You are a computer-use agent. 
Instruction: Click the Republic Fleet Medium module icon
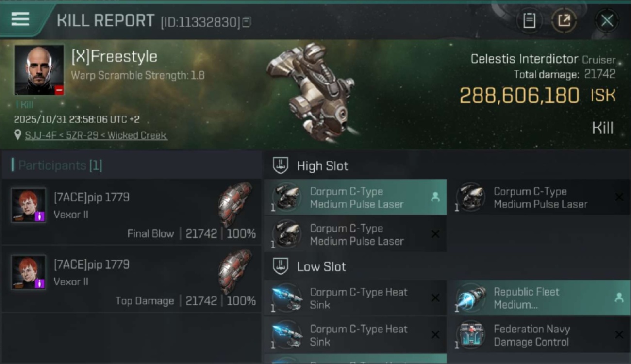click(470, 298)
